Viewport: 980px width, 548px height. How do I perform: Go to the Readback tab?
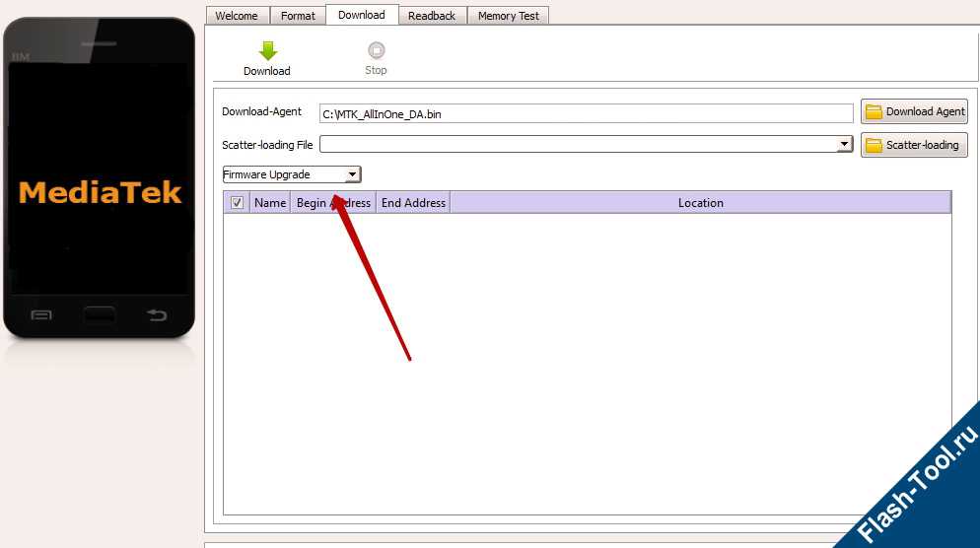432,16
